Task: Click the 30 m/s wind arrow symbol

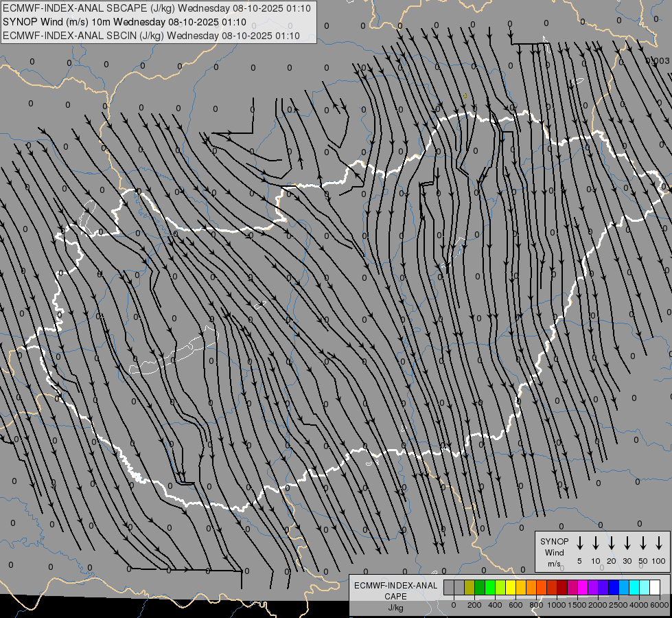Action: (627, 543)
